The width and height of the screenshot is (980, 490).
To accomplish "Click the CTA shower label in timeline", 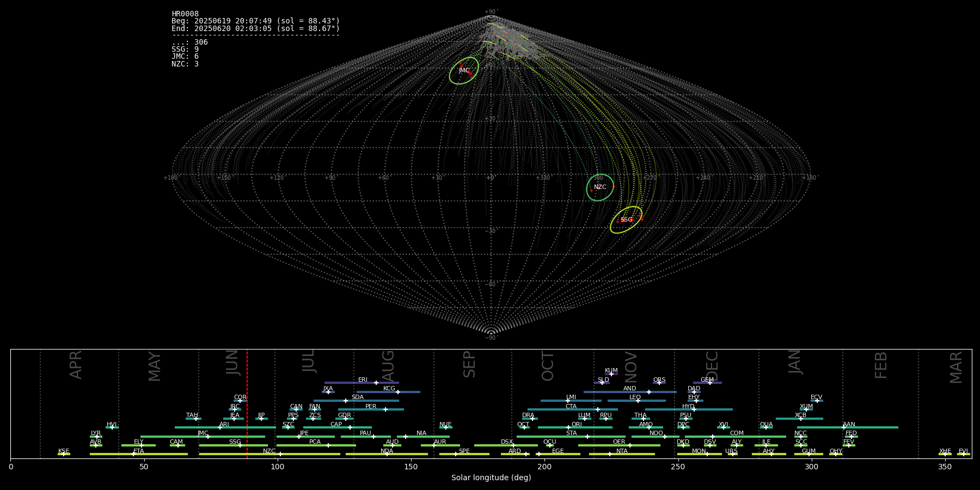I will (571, 407).
